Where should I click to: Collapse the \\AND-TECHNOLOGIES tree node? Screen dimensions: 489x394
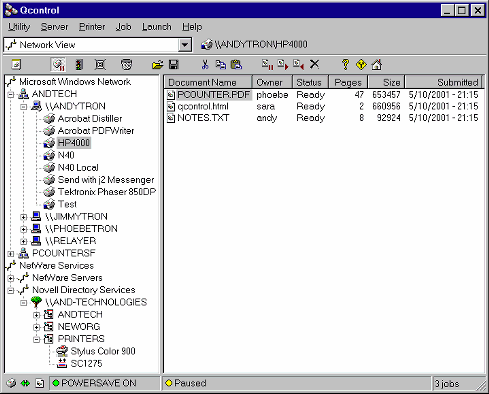coord(23,303)
